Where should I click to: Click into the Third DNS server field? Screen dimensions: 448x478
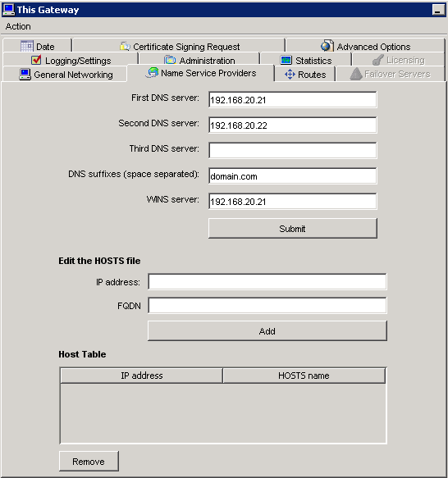[x=293, y=150]
